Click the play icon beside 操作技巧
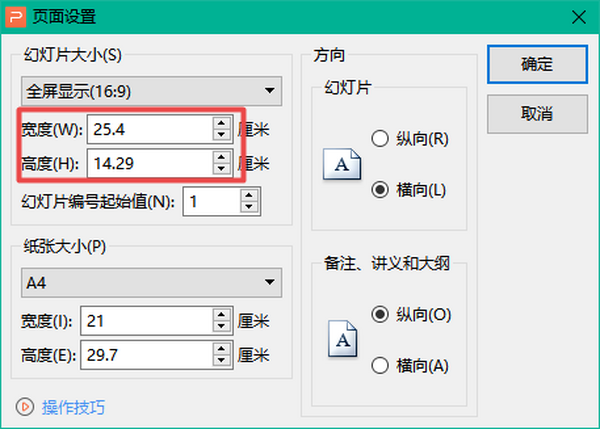The image size is (600, 429). click(x=25, y=407)
